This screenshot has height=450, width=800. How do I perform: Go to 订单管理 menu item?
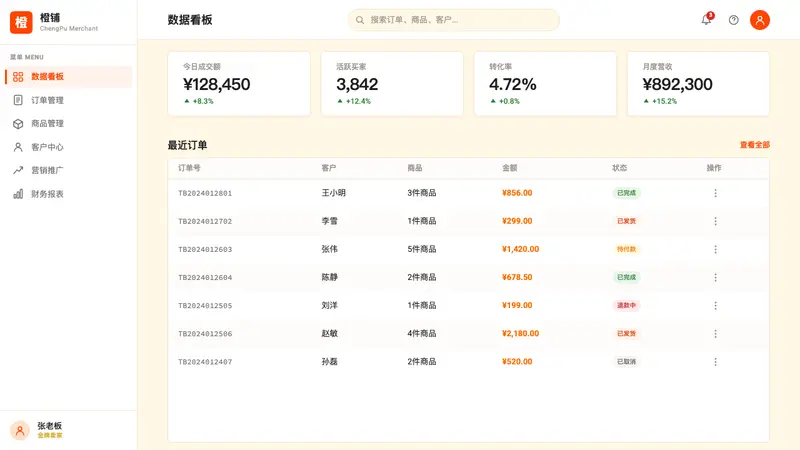click(x=68, y=100)
